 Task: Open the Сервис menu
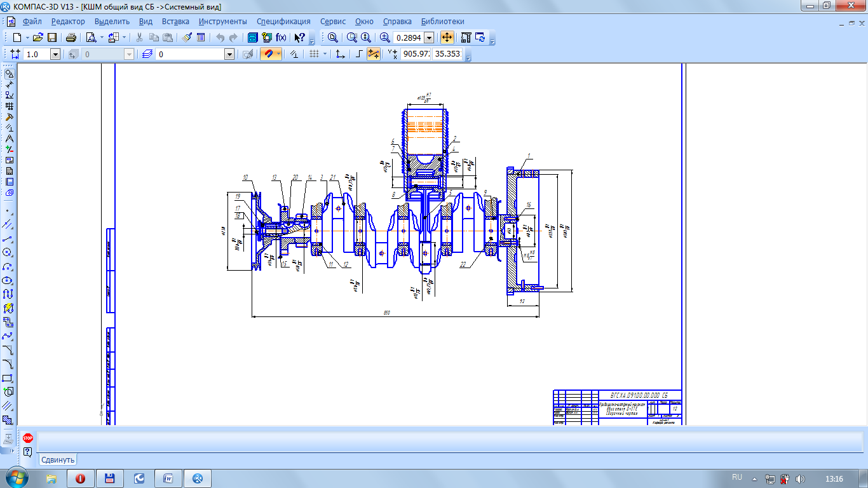tap(333, 21)
